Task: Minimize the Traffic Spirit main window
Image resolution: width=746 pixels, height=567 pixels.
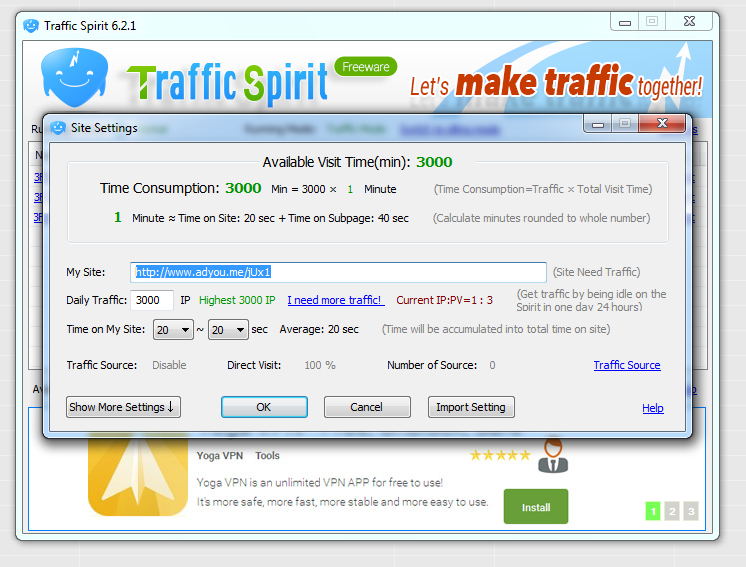Action: tap(625, 22)
